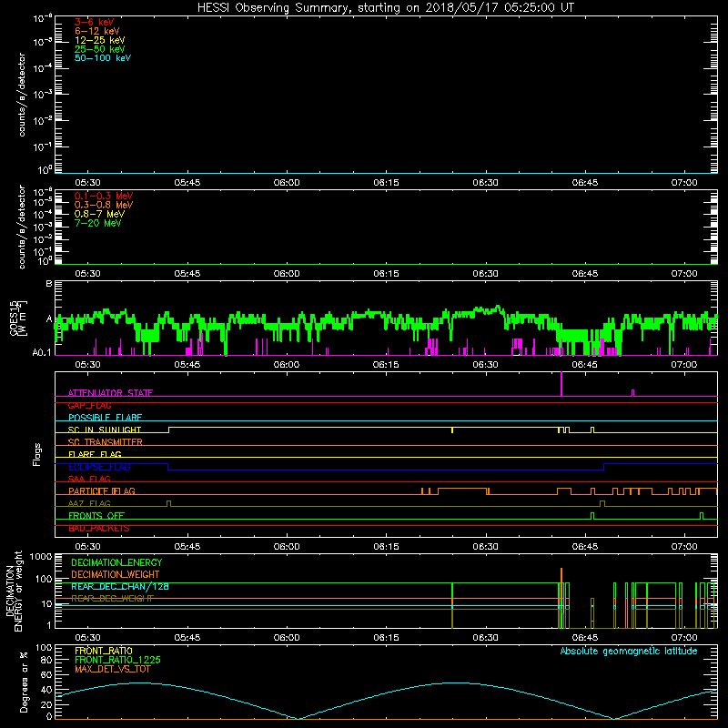The image size is (728, 728).
Task: Click the 05:30 tick under the GOES15 panel
Action: pos(87,365)
